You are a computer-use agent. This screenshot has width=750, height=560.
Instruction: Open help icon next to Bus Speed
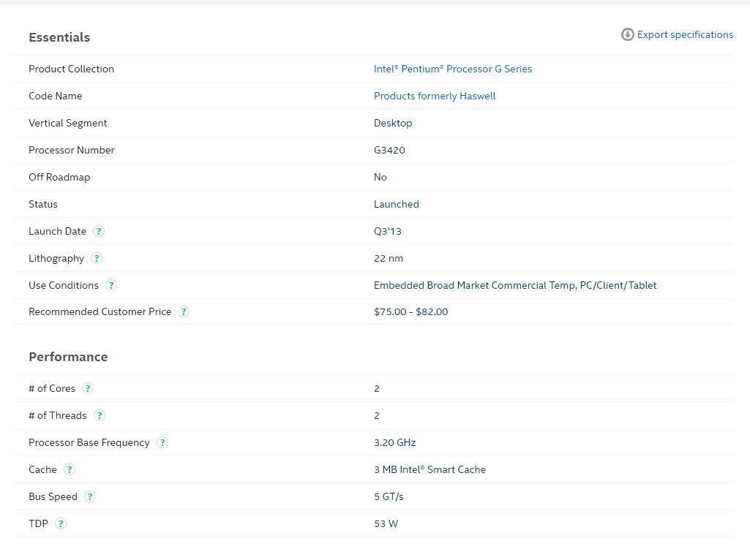[x=89, y=496]
